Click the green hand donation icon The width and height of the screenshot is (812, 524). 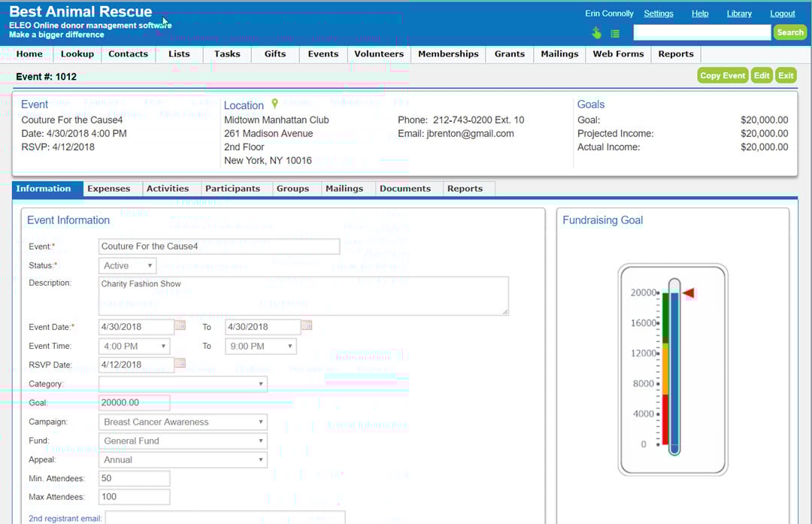[597, 33]
